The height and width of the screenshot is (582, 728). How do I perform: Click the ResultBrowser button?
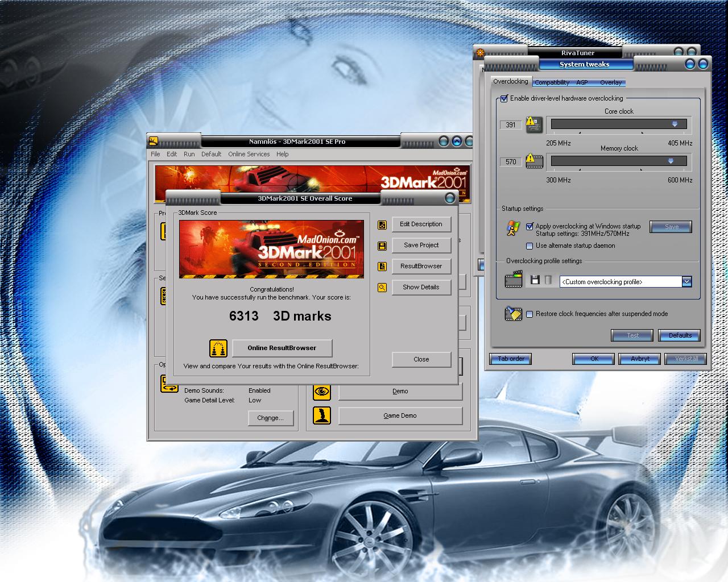coord(421,267)
